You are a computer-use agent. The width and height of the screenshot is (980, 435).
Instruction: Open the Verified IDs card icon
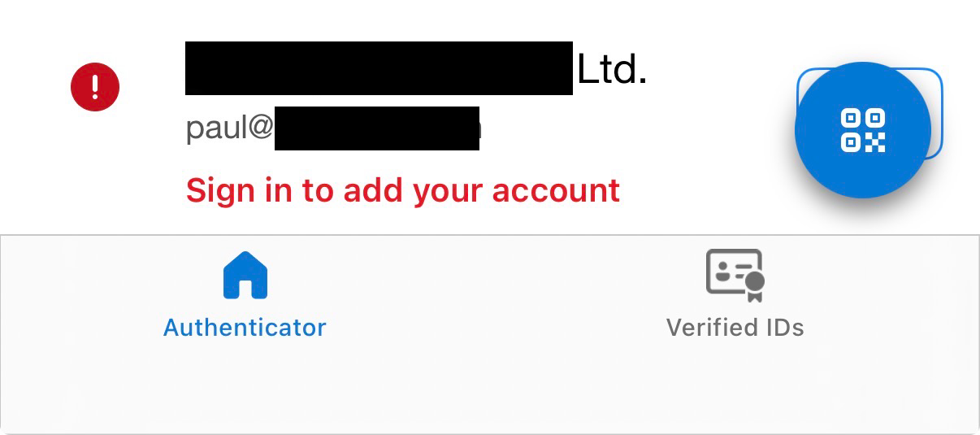735,275
